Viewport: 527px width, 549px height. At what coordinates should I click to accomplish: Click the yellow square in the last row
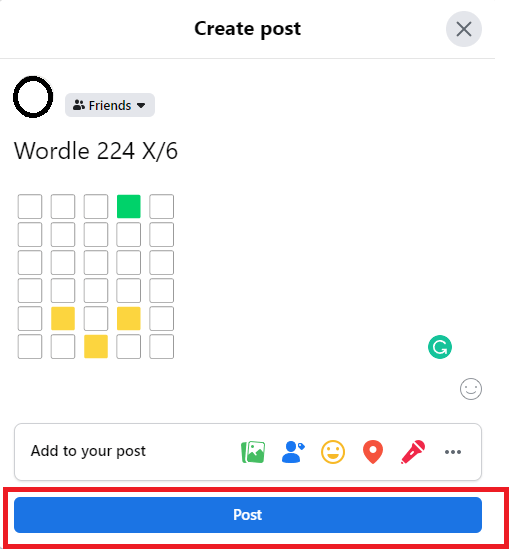click(x=96, y=346)
